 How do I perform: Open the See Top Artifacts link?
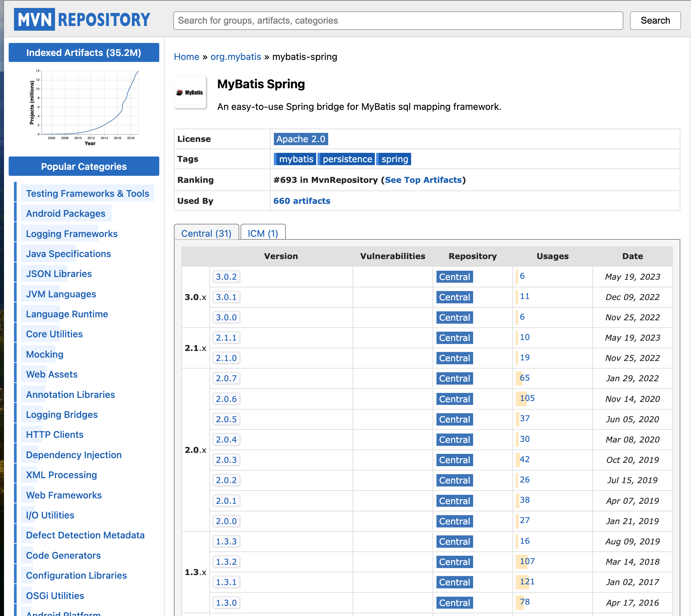(423, 180)
